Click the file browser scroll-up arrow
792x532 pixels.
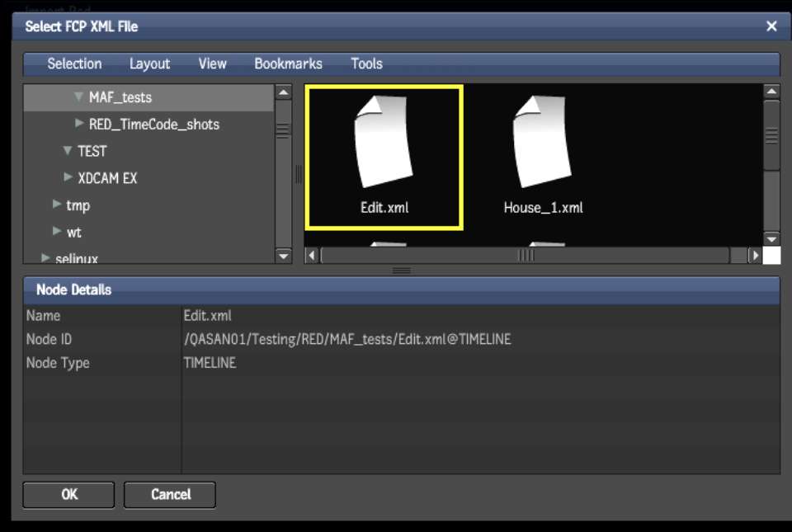click(771, 92)
